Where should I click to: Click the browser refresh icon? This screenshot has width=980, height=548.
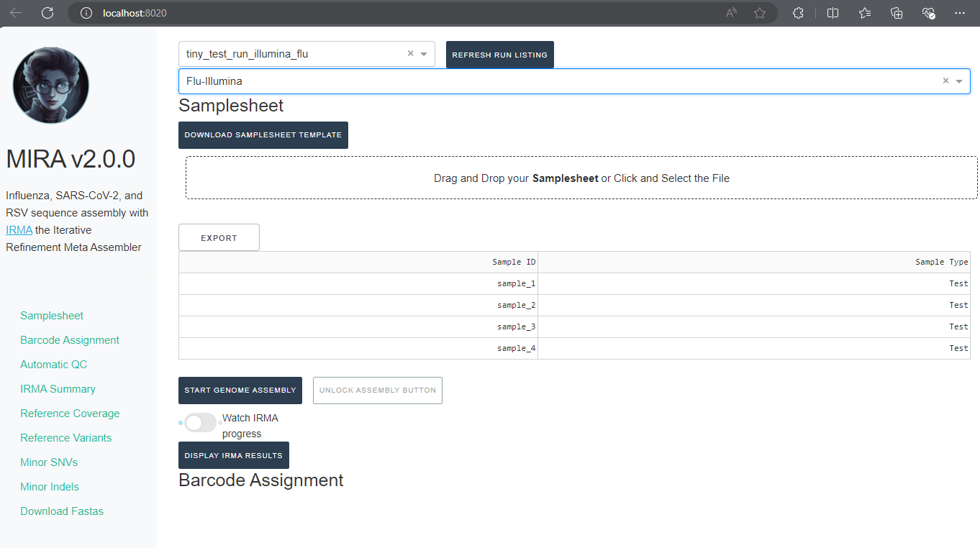(47, 13)
